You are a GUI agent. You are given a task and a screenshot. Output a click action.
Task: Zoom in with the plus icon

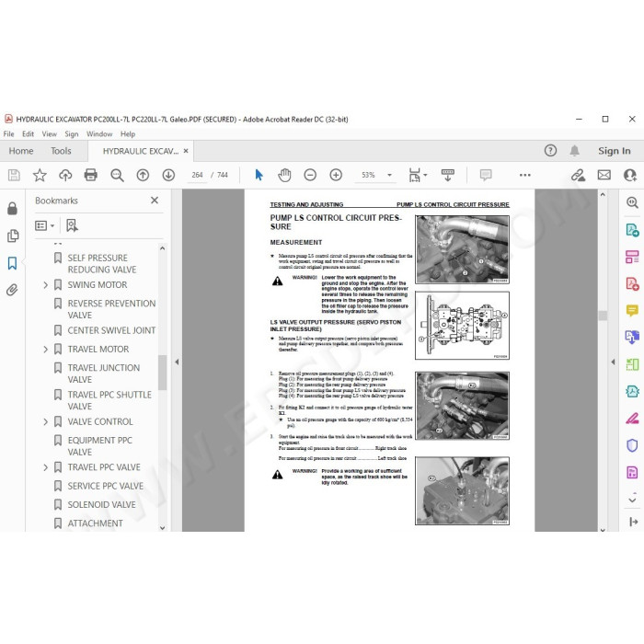click(x=336, y=176)
